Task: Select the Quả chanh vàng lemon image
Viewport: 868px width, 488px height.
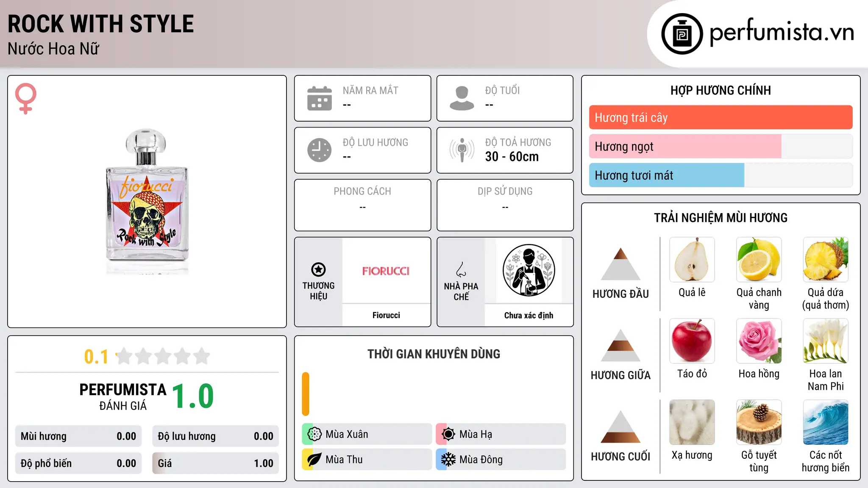Action: point(759,260)
